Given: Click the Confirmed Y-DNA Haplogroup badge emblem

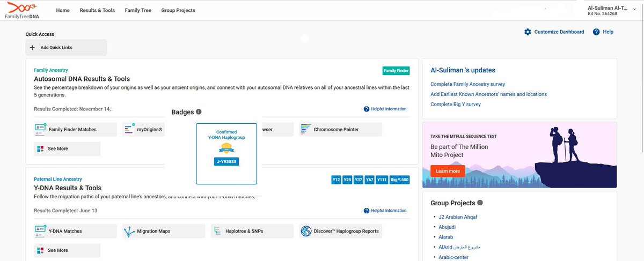Looking at the screenshot, I should pyautogui.click(x=226, y=148).
